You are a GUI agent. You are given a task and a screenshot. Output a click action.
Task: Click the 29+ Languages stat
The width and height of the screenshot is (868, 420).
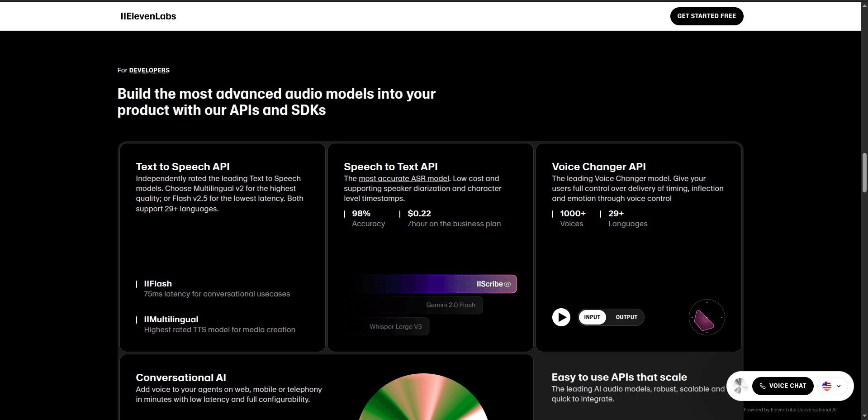click(624, 218)
